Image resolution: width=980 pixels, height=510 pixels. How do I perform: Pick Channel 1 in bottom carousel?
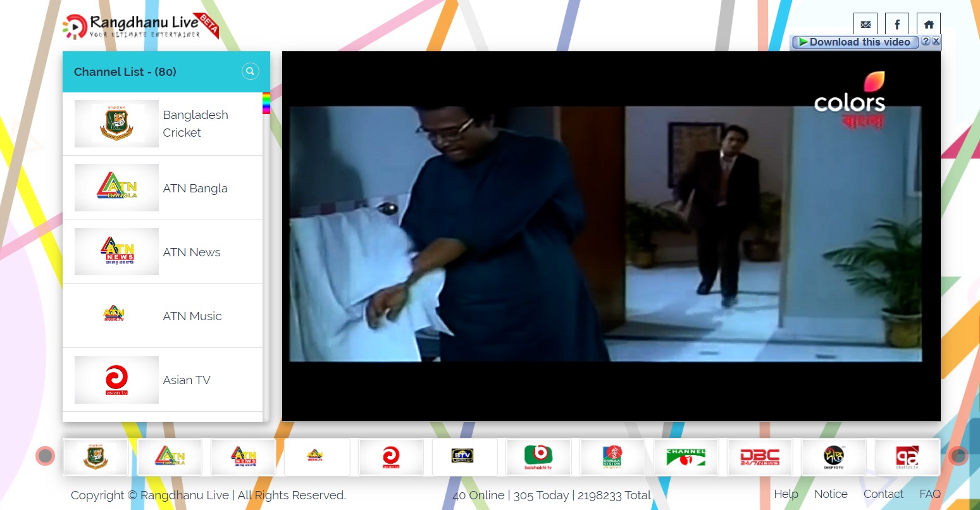pyautogui.click(x=686, y=457)
